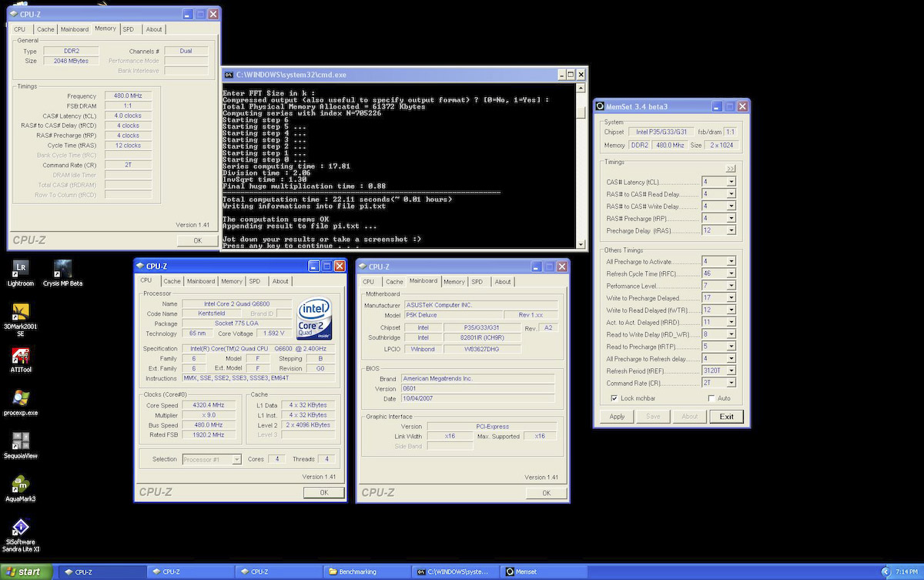This screenshot has height=580, width=924.
Task: Click the MemSet title bar icon
Action: click(601, 106)
